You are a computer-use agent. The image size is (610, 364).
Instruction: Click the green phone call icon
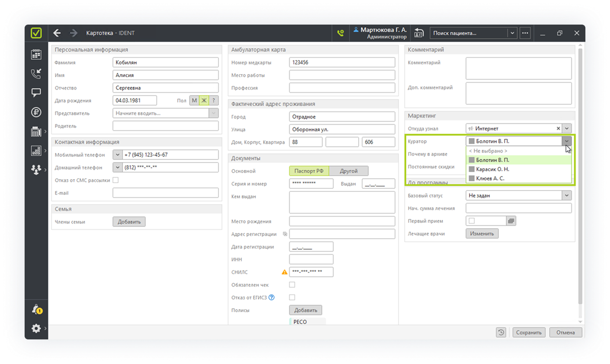340,33
